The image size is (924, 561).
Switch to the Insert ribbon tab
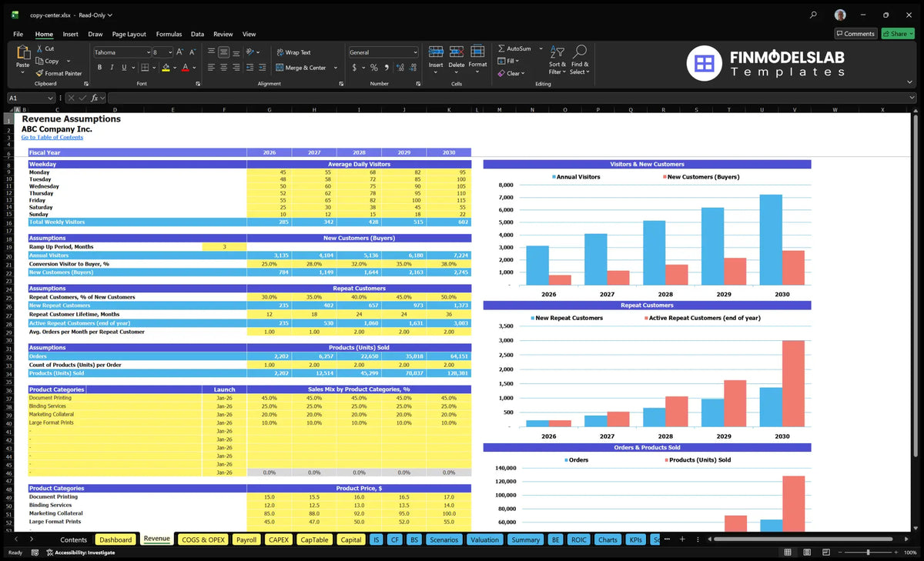[70, 34]
